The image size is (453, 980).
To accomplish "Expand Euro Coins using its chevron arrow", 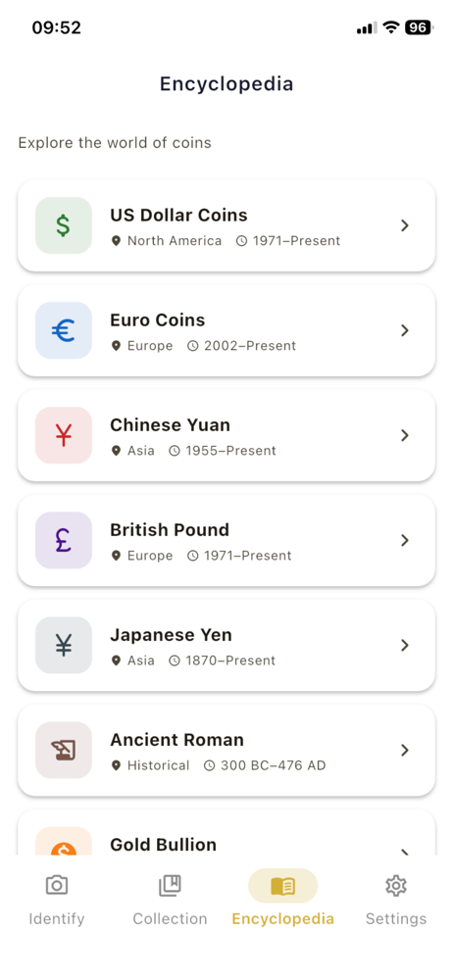I will (405, 330).
